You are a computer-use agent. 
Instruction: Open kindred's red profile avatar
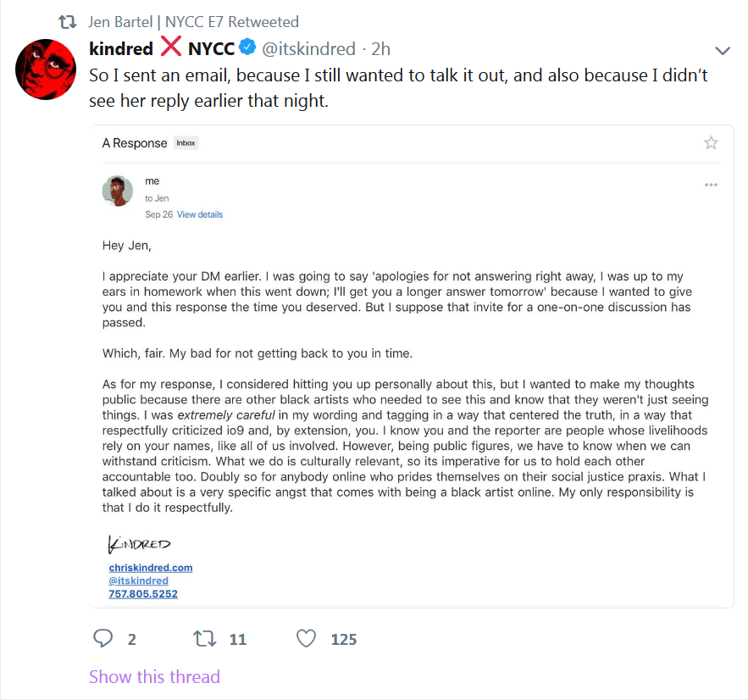click(x=46, y=69)
